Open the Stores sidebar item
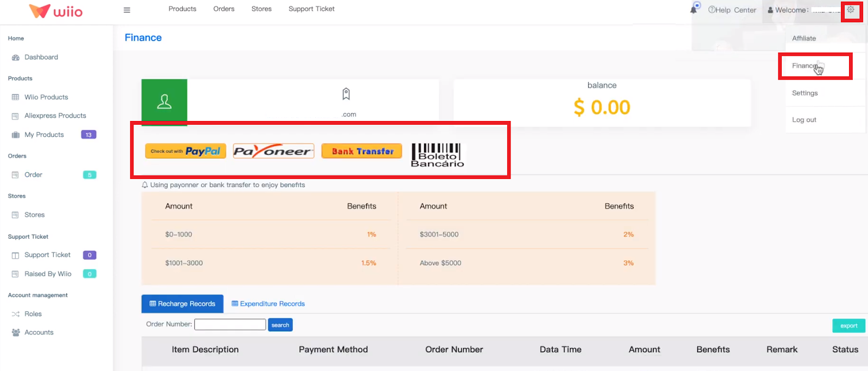868x371 pixels. pos(35,215)
